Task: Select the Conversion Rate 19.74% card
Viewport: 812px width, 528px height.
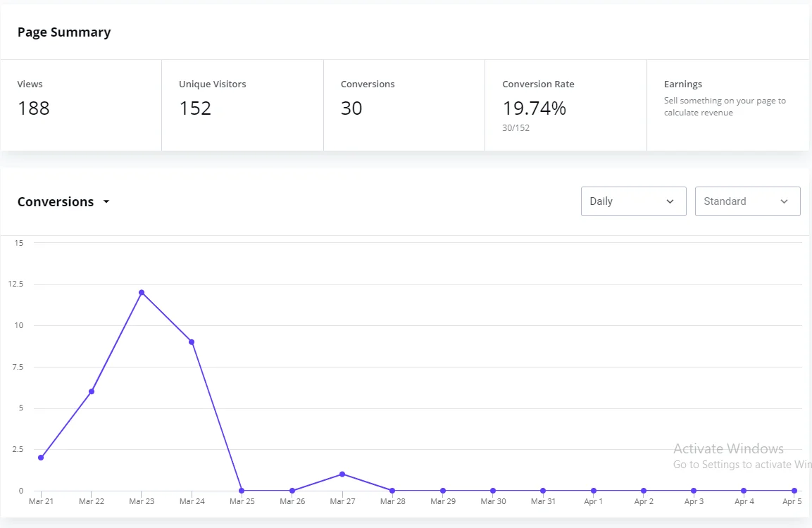Action: (566, 105)
